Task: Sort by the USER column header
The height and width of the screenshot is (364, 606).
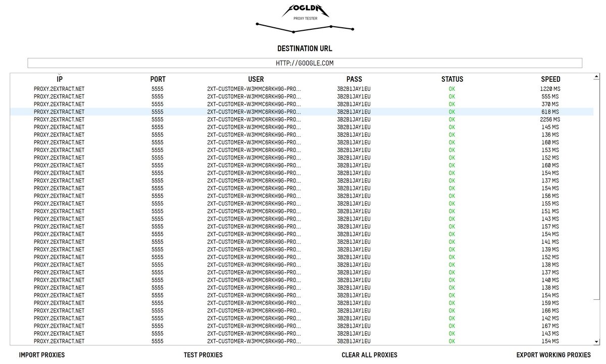Action: click(x=256, y=79)
